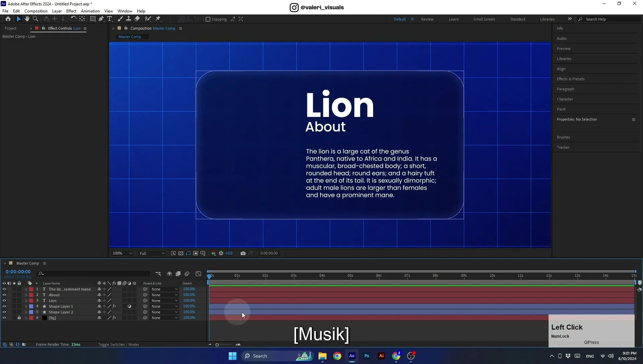Toggle the Frame Blending switch in the timeline
The height and width of the screenshot is (364, 643).
[x=178, y=274]
